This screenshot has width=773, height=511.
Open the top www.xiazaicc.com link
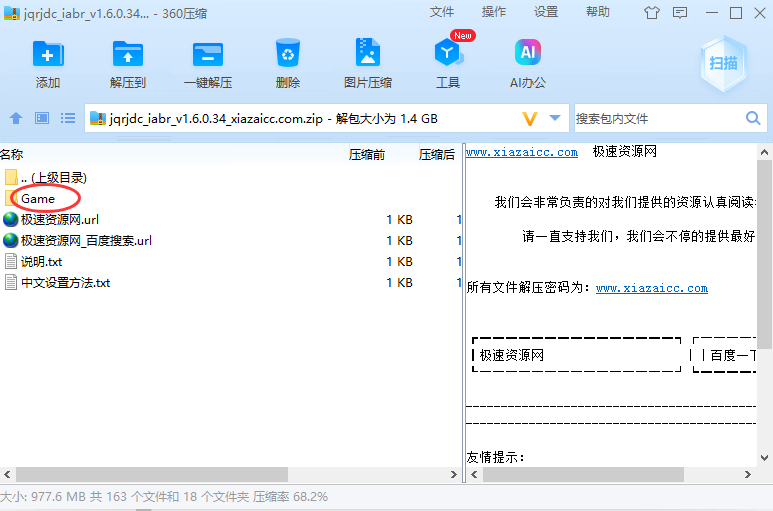pyautogui.click(x=522, y=152)
